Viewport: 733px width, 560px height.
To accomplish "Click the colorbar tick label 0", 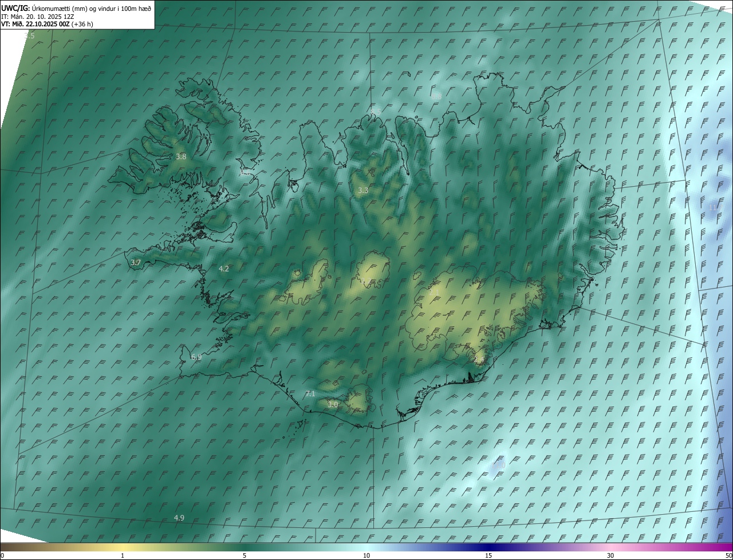I will (2, 555).
